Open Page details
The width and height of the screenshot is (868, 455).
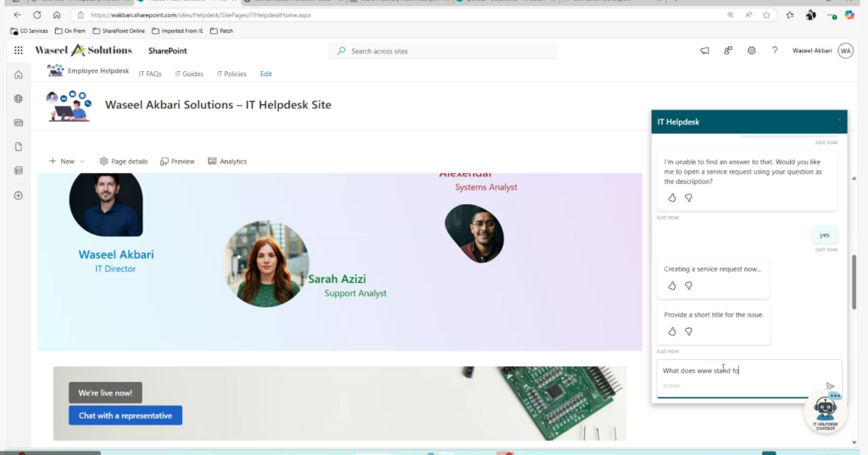[x=124, y=161]
